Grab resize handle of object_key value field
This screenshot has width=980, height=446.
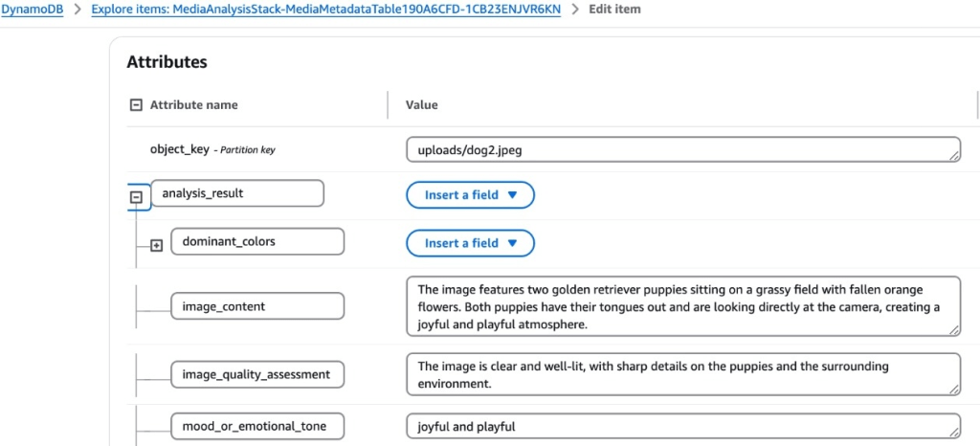tap(954, 157)
